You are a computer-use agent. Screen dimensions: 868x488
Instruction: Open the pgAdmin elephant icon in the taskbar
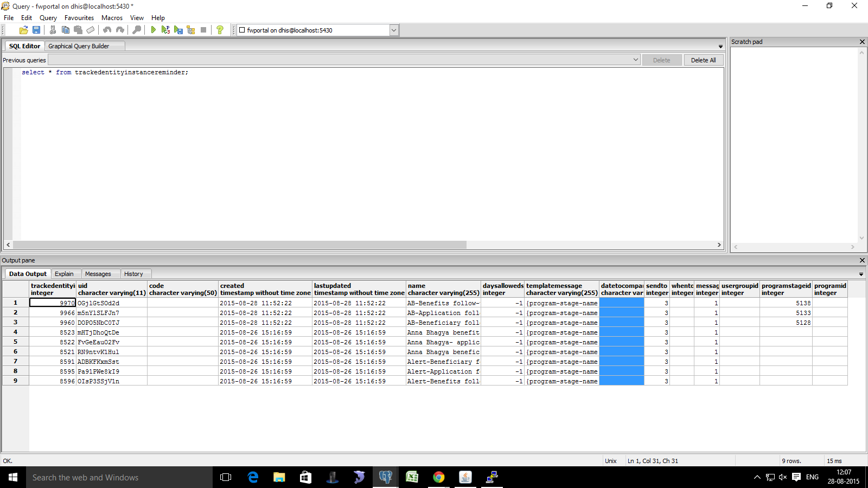(386, 477)
